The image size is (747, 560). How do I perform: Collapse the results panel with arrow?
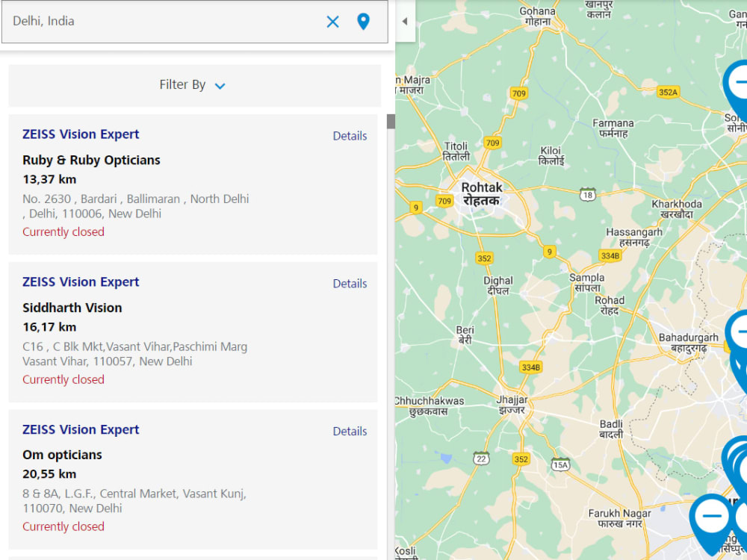405,21
